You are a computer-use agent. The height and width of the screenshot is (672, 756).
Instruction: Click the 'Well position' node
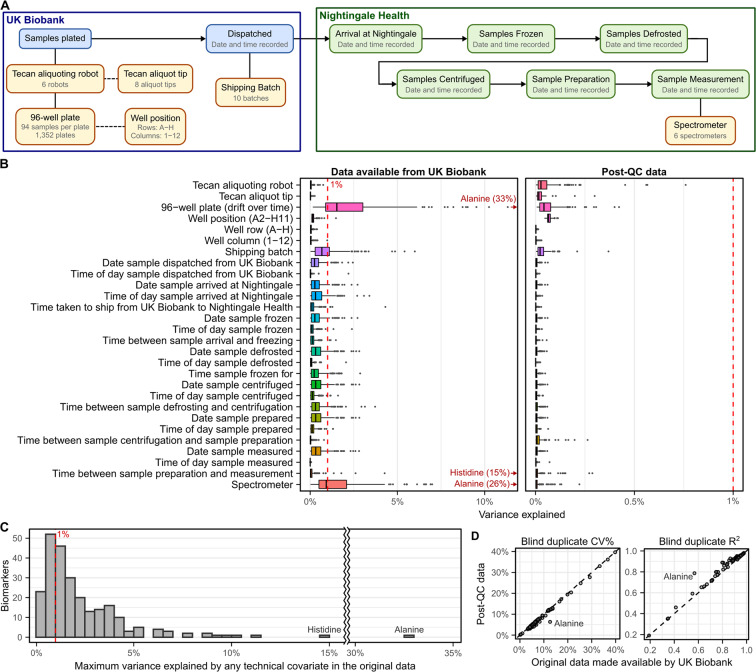pyautogui.click(x=155, y=126)
